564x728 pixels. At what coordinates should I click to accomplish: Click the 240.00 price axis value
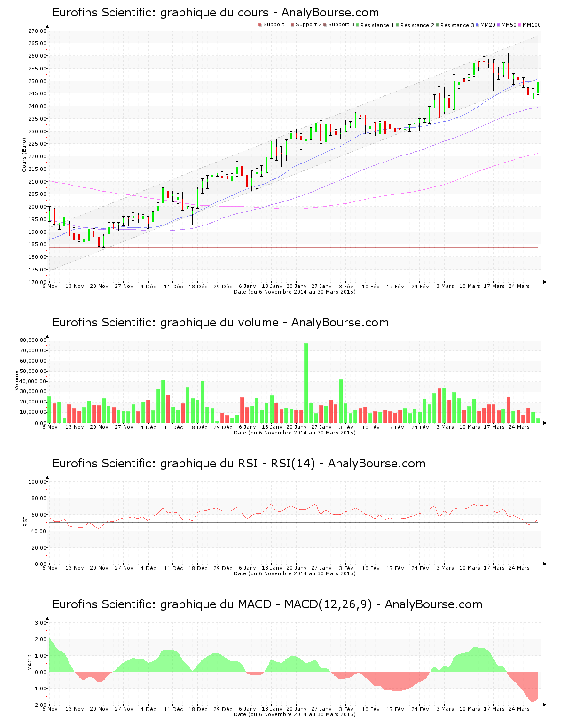pyautogui.click(x=37, y=106)
